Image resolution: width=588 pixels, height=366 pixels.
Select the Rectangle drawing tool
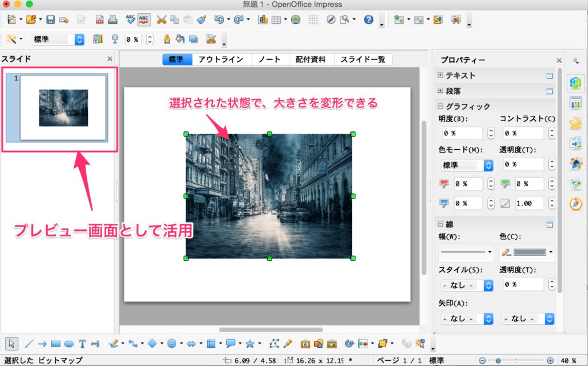pos(56,344)
